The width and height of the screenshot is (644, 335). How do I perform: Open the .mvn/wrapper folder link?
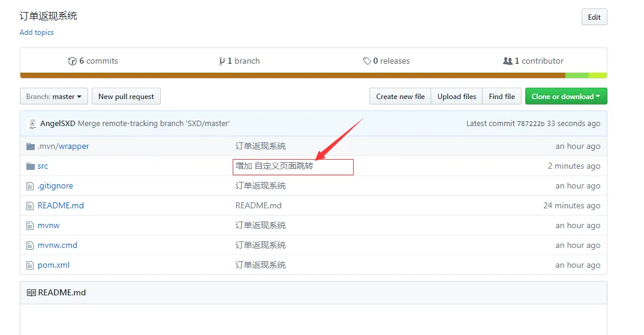tap(63, 146)
